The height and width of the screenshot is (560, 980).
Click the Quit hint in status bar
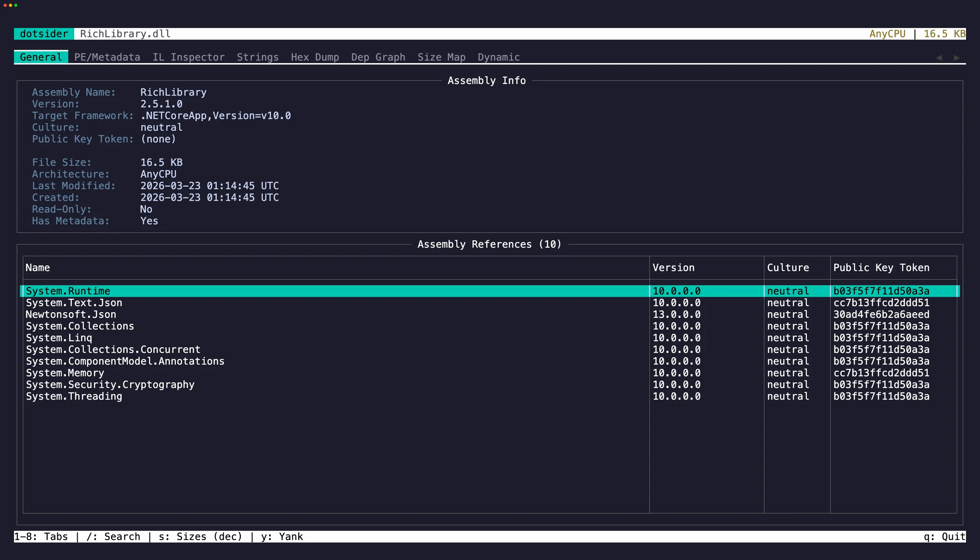[x=944, y=537]
